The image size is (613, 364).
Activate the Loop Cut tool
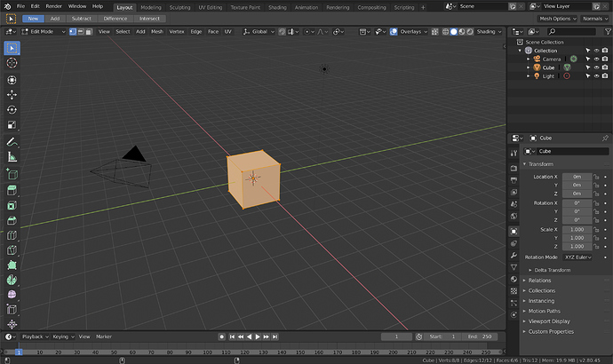pos(12,235)
